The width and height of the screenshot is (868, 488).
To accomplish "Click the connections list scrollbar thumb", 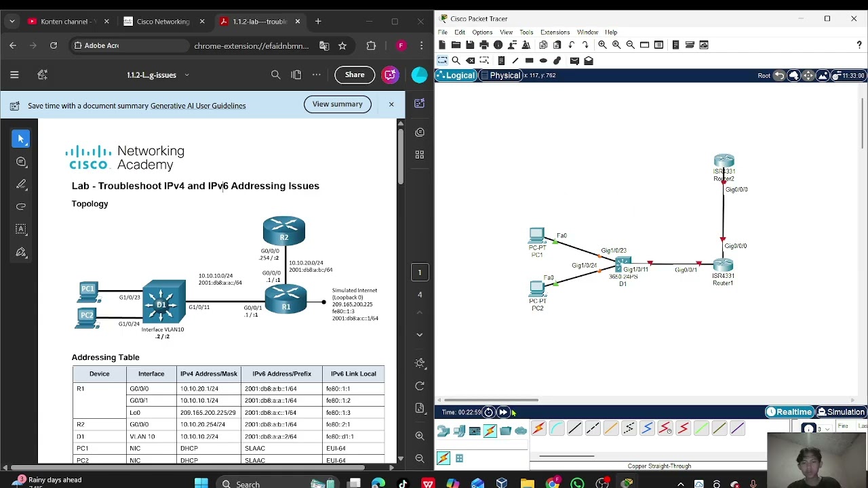I will click(x=567, y=456).
